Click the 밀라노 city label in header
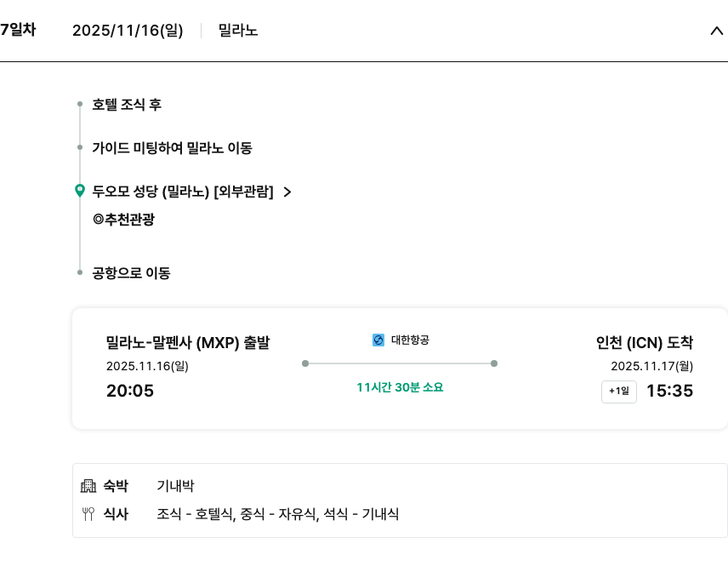 [238, 31]
